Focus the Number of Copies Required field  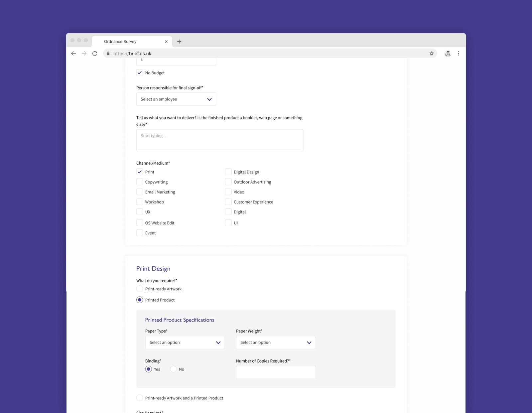[x=276, y=372]
